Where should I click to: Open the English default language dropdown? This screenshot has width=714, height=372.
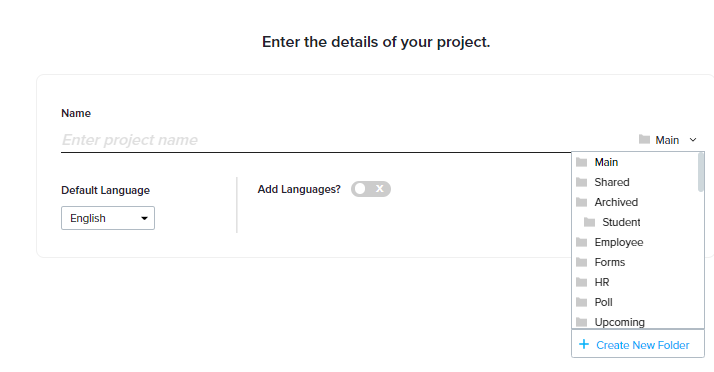pos(108,218)
